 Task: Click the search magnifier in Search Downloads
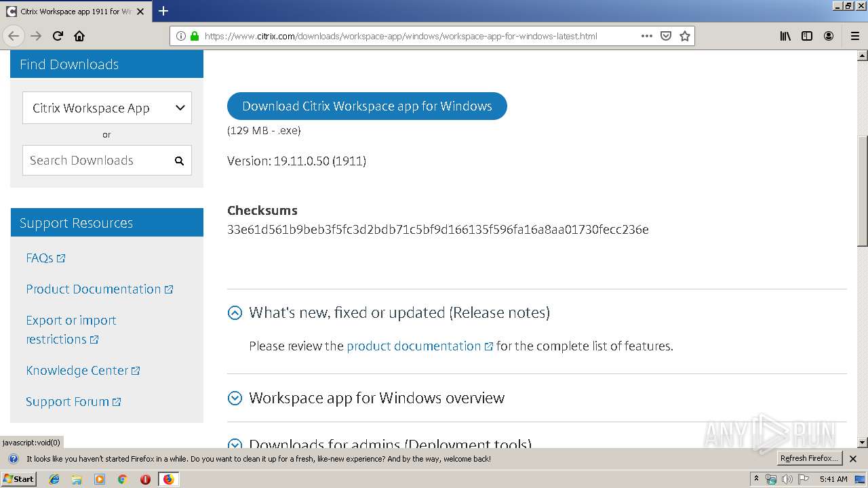179,161
